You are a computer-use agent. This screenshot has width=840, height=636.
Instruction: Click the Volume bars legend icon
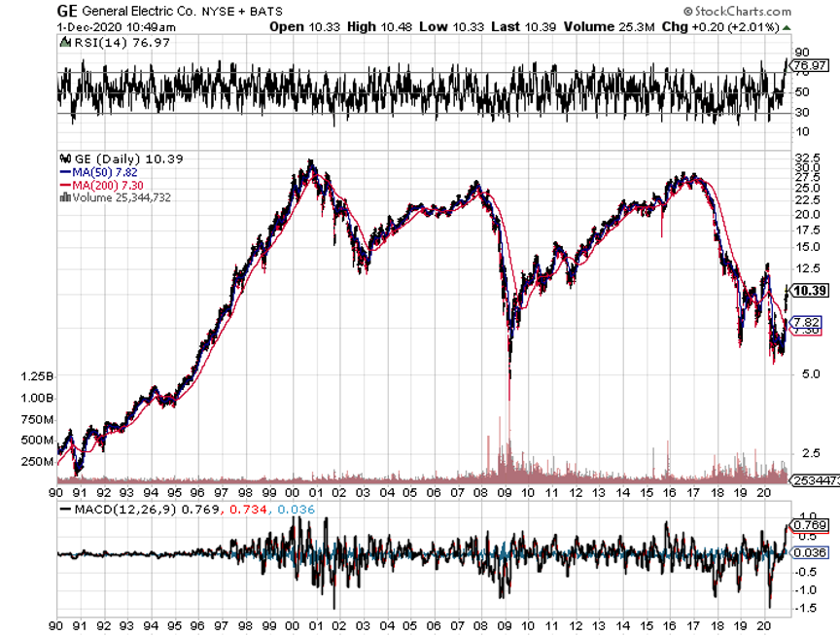(64, 197)
